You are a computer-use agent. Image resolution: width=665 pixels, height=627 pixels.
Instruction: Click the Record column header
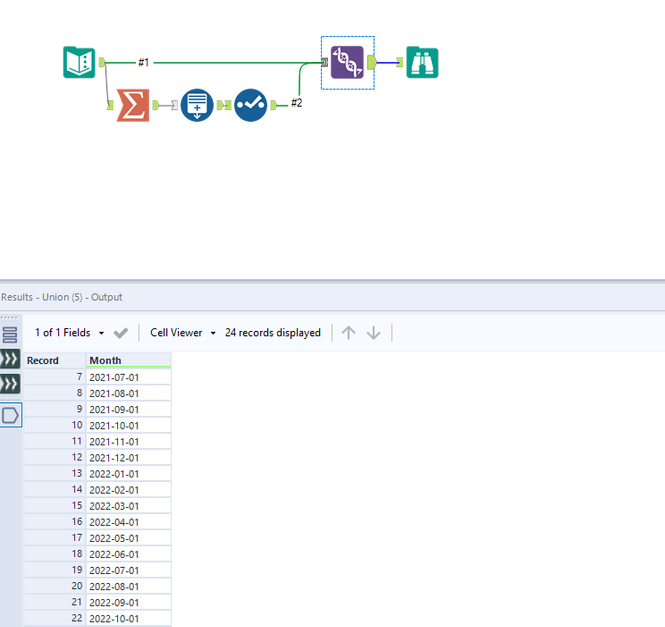(55, 360)
